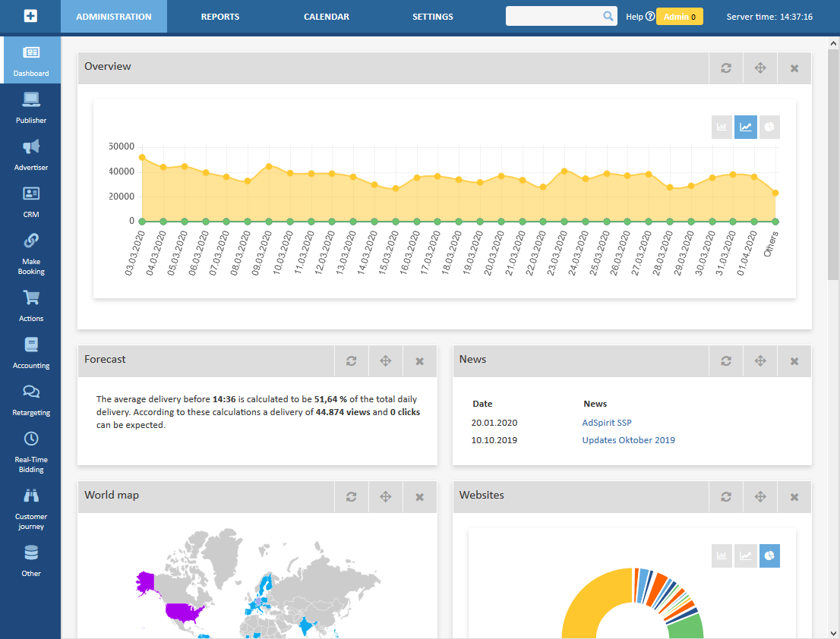Open the Advertiser megaphone icon
This screenshot has width=840, height=639.
31,147
